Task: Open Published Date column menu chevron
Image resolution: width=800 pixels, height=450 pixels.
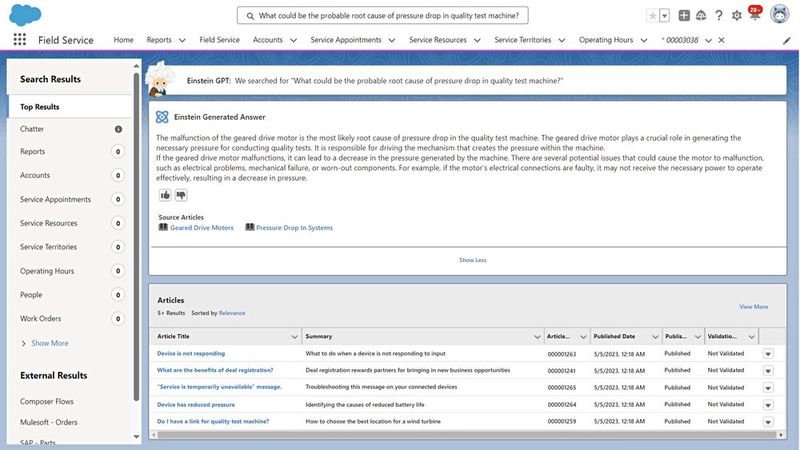Action: click(x=656, y=337)
